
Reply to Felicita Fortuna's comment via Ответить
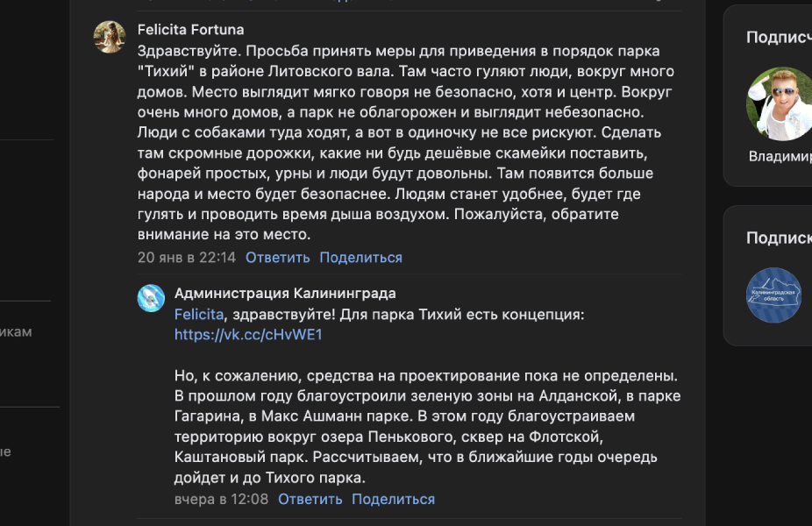click(280, 257)
